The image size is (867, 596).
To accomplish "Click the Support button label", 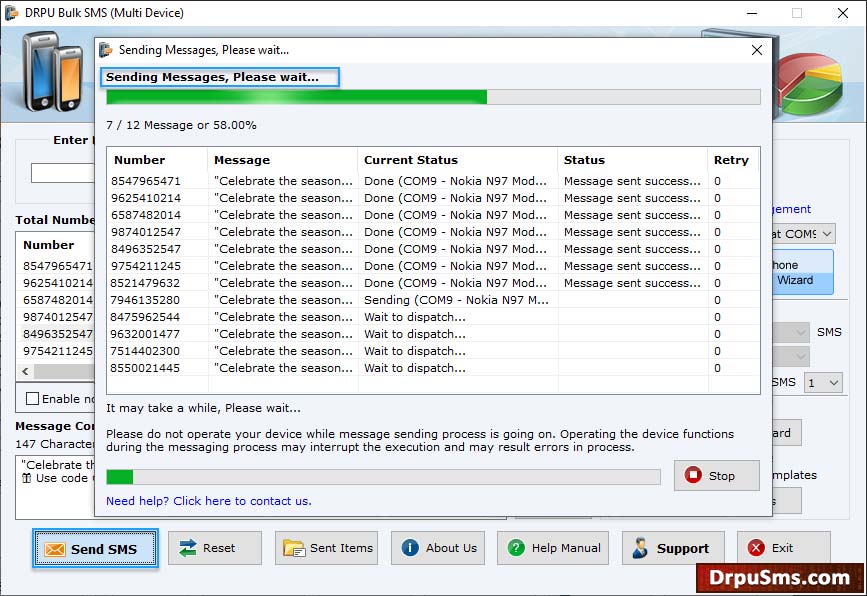I will (x=683, y=548).
